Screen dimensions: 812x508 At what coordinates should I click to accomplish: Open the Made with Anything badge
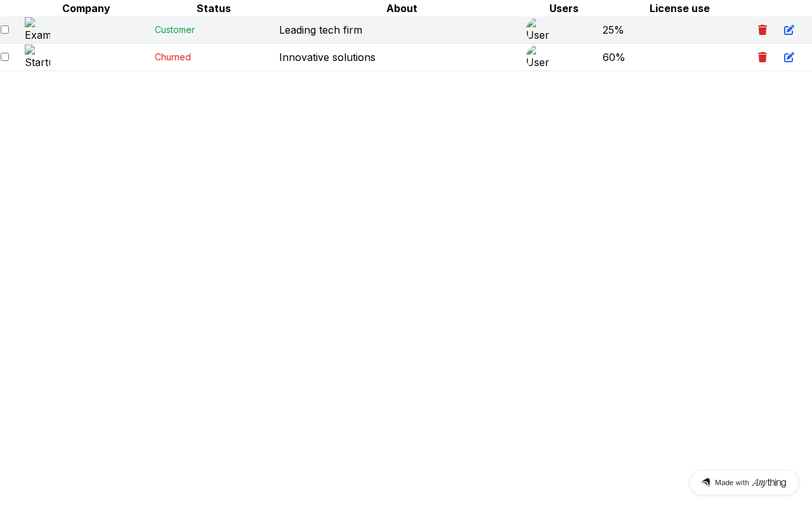click(744, 483)
